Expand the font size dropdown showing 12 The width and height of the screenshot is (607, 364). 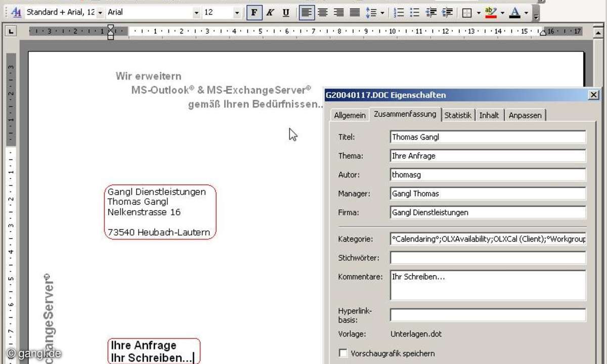tap(237, 13)
